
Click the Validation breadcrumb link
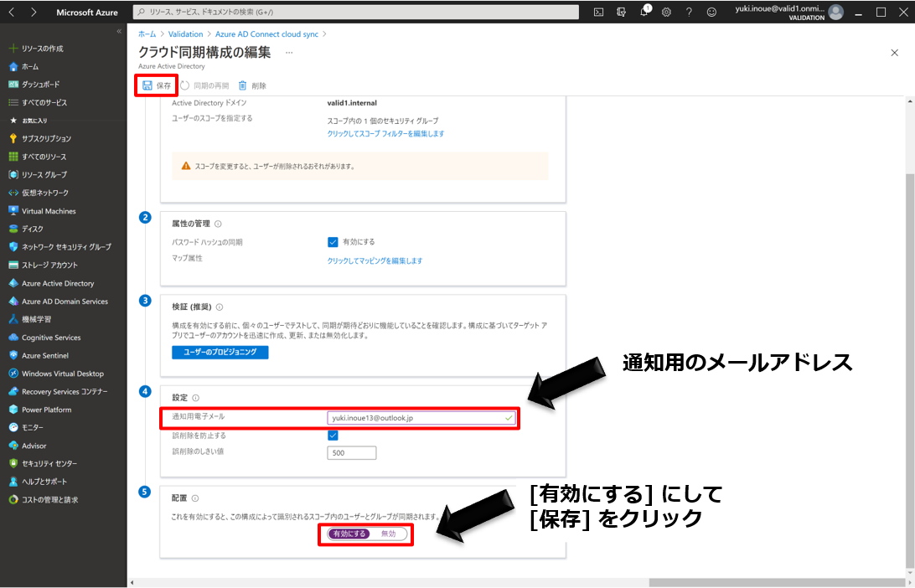[x=185, y=34]
